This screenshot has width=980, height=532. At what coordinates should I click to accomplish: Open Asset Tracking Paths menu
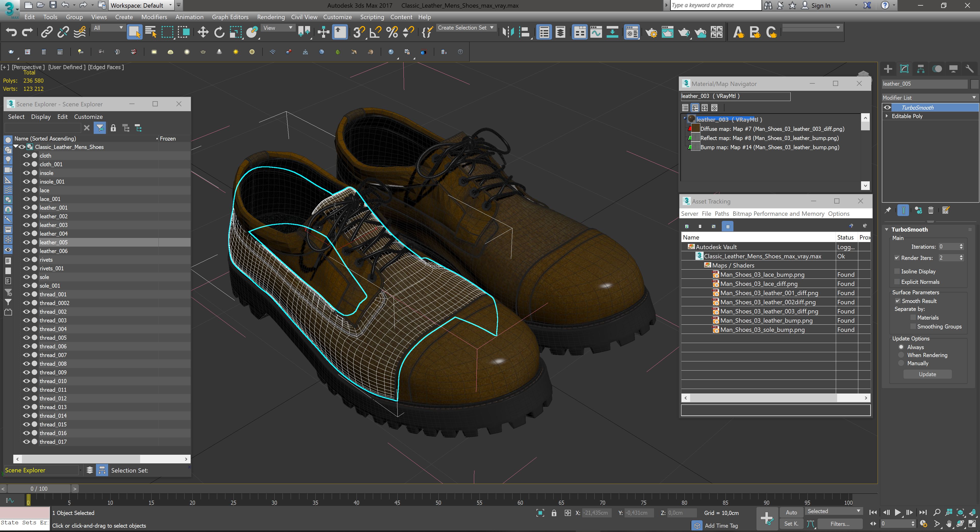[722, 214]
